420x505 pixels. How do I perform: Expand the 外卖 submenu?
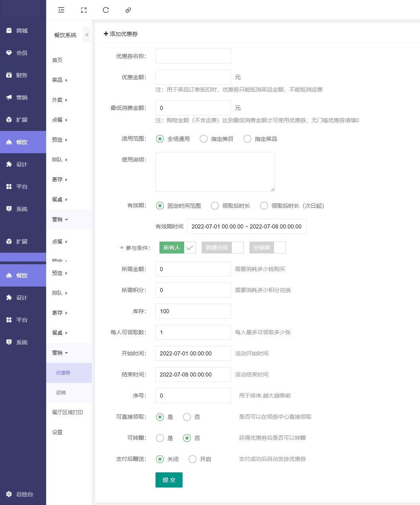coord(60,100)
